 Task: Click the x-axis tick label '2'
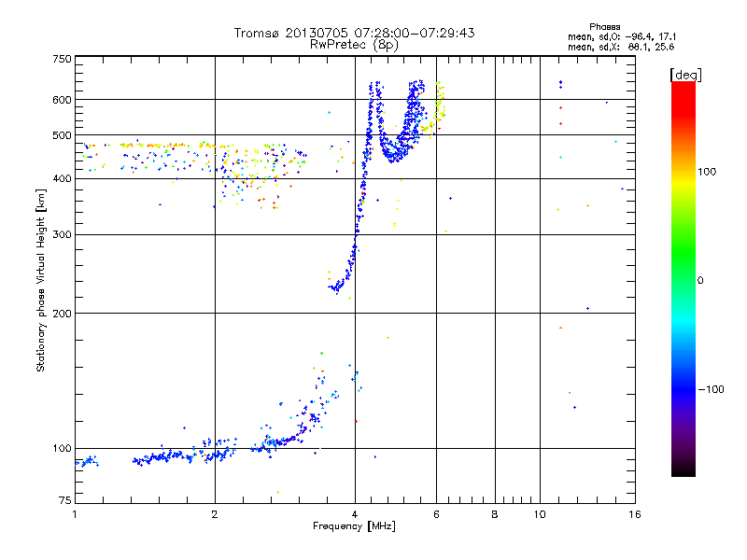(x=215, y=514)
